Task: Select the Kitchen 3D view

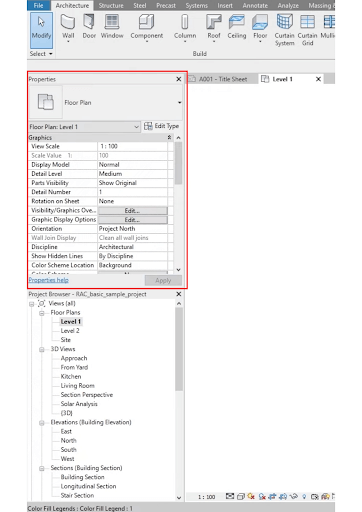Action: 71,376
